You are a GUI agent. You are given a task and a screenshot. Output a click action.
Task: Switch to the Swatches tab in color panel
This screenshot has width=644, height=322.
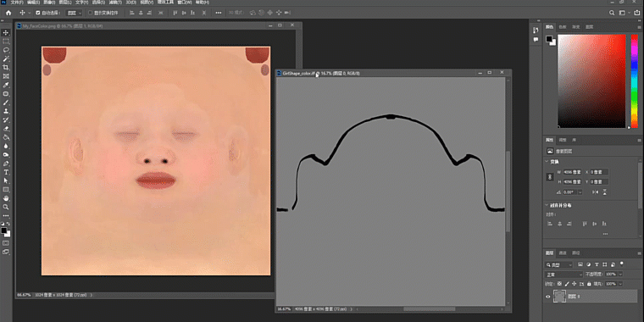pyautogui.click(x=563, y=27)
